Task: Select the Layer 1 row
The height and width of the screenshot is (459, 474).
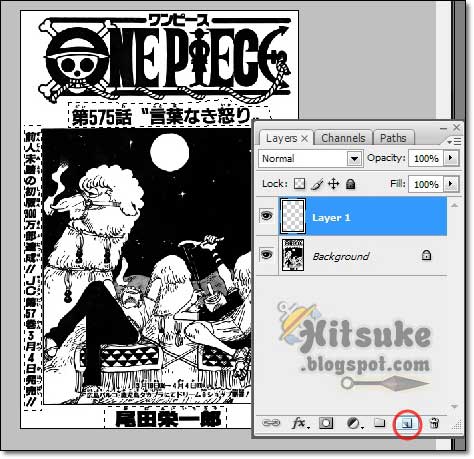Action: (x=352, y=216)
